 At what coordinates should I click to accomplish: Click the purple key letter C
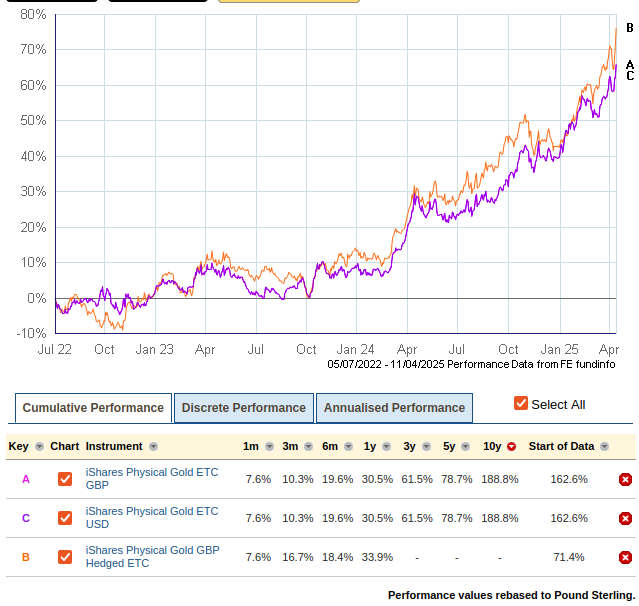click(x=26, y=518)
